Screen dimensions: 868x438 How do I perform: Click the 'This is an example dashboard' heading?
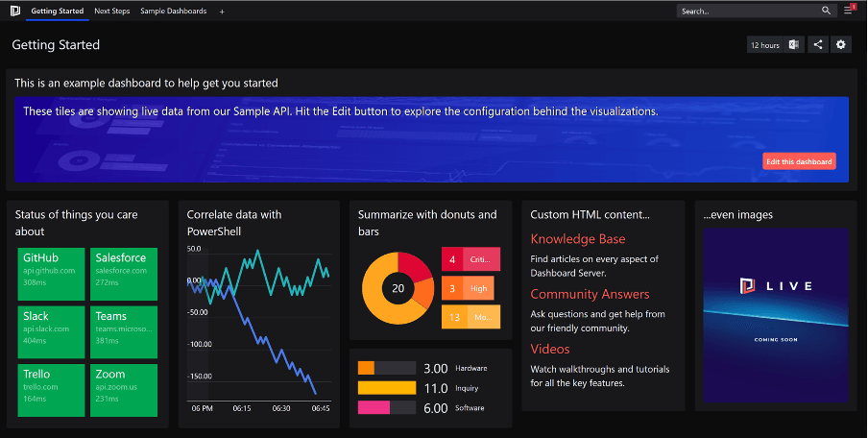pyautogui.click(x=146, y=83)
